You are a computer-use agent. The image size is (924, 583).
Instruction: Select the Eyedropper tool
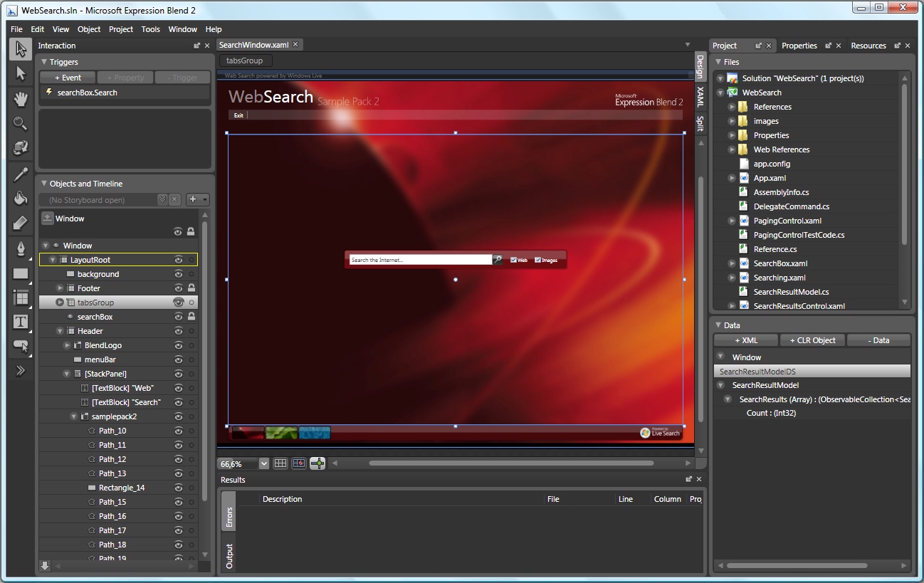(21, 174)
